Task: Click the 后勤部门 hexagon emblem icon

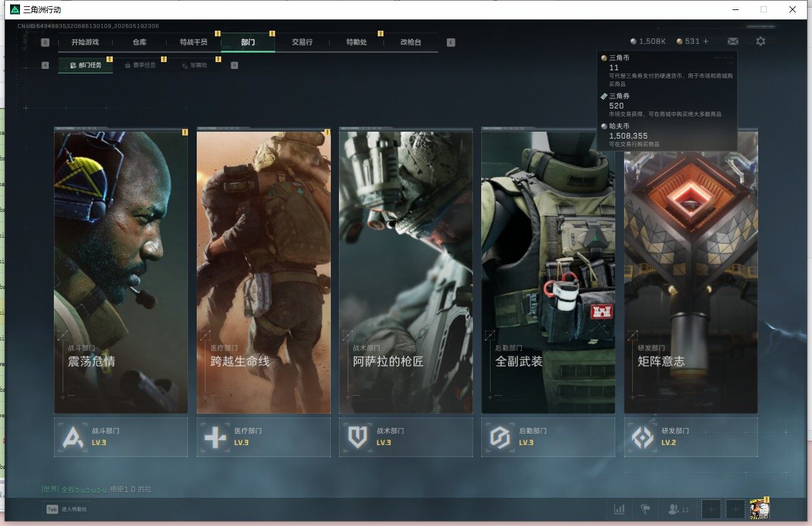Action: pyautogui.click(x=499, y=437)
